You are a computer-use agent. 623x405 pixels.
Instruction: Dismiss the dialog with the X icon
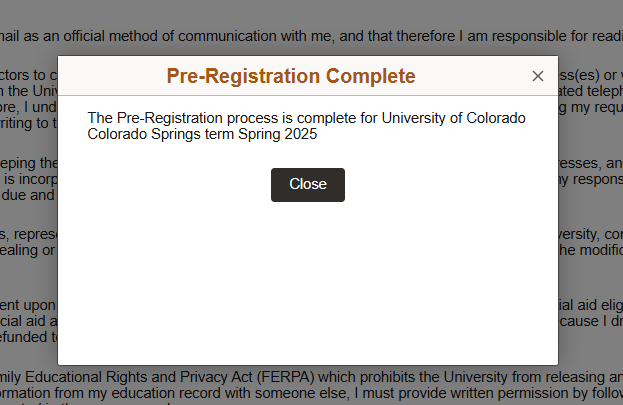(538, 76)
